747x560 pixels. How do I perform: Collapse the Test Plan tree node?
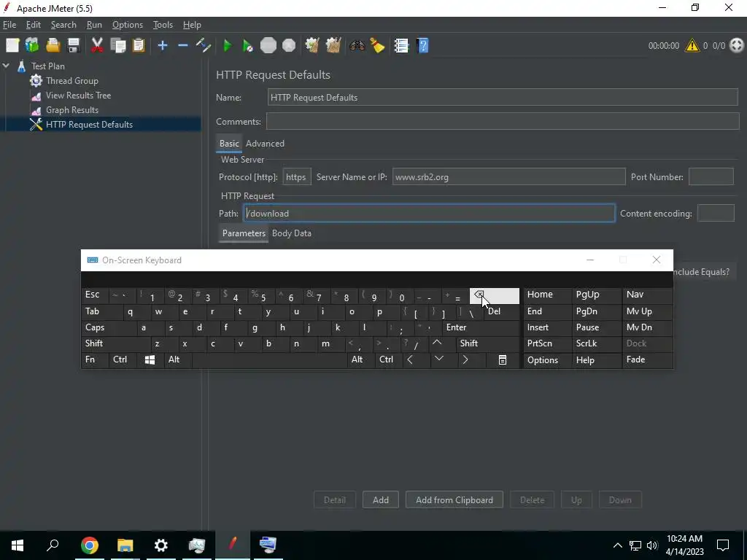tap(6, 66)
